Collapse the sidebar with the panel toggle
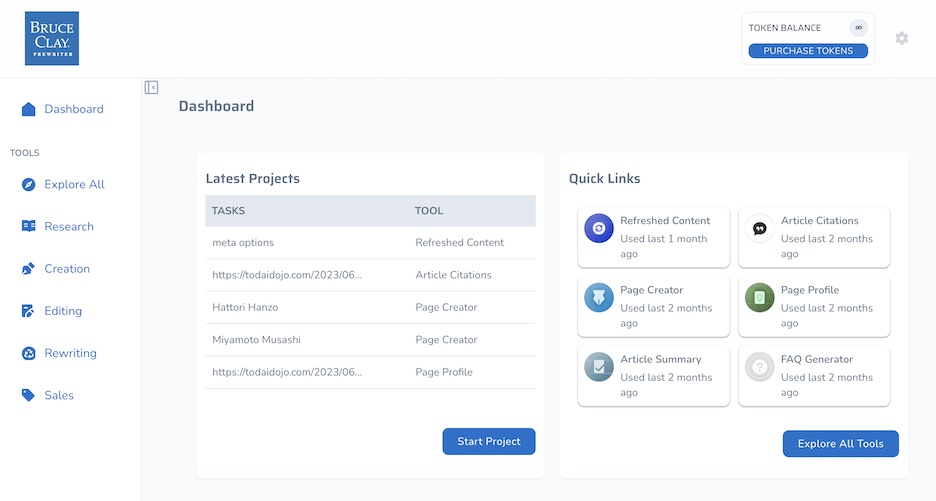 tap(151, 88)
